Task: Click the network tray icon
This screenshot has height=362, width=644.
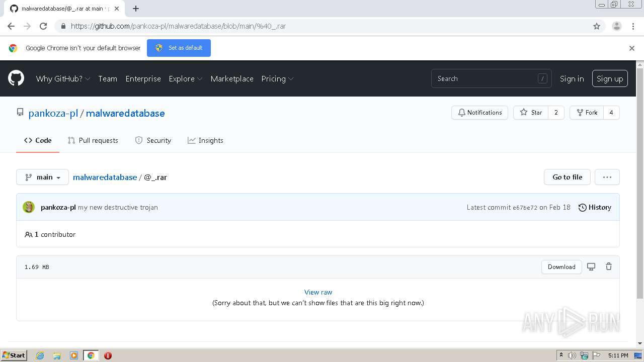Action: pos(584,355)
